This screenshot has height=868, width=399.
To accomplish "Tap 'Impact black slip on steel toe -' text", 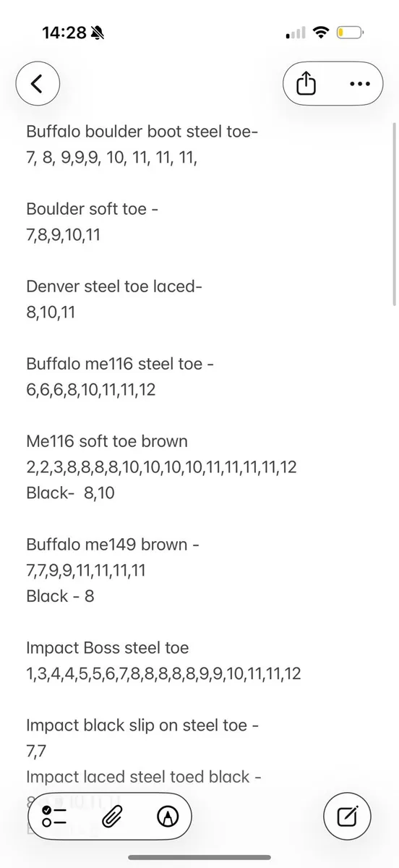I will 142,726.
